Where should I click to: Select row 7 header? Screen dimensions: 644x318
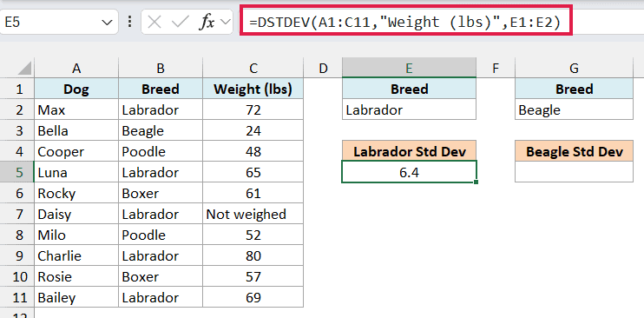[x=17, y=214]
